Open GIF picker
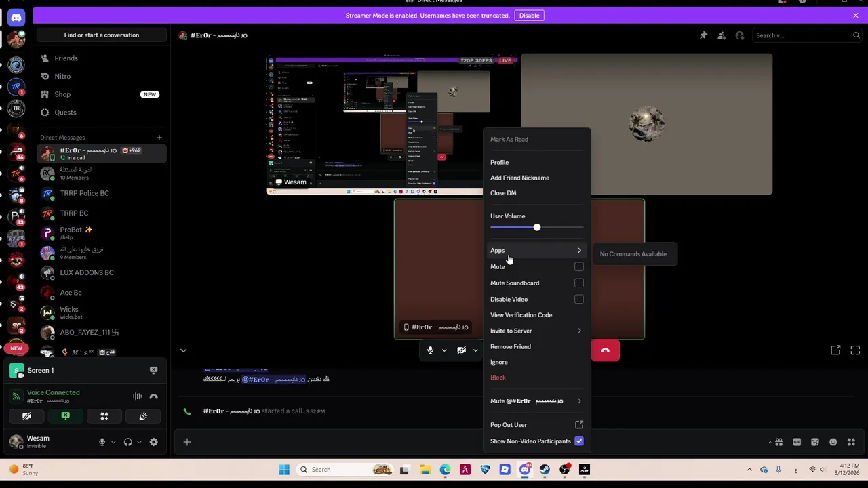This screenshot has width=868, height=488. click(x=797, y=442)
